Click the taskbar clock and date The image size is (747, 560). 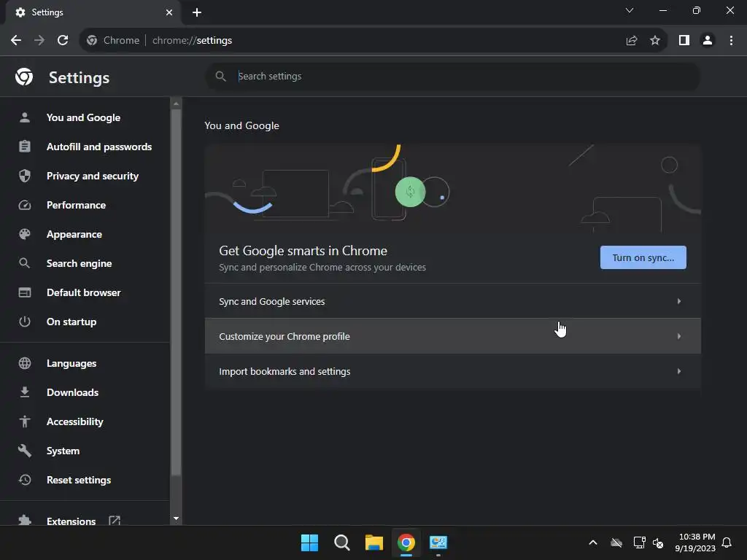695,542
